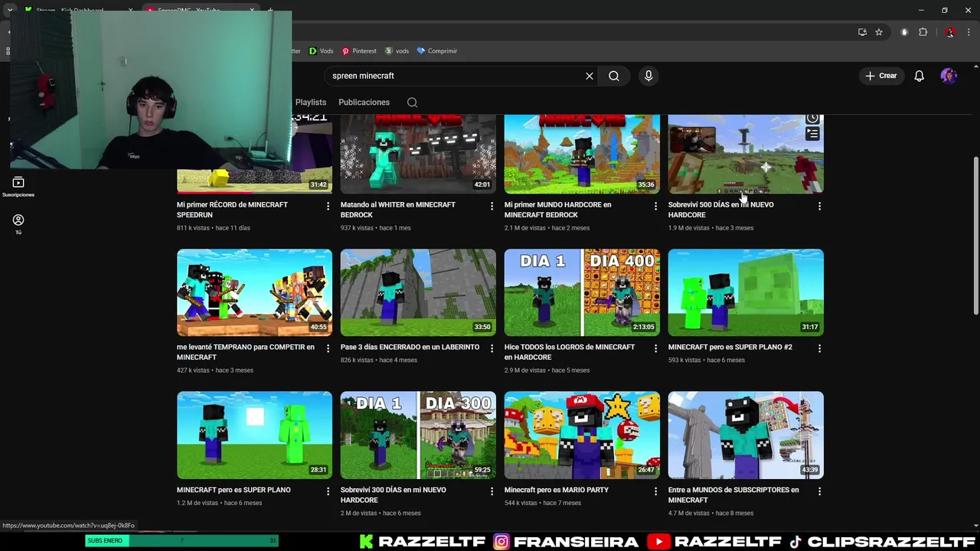The height and width of the screenshot is (551, 980).
Task: Open the Pinterest bookmark
Action: coord(359,51)
